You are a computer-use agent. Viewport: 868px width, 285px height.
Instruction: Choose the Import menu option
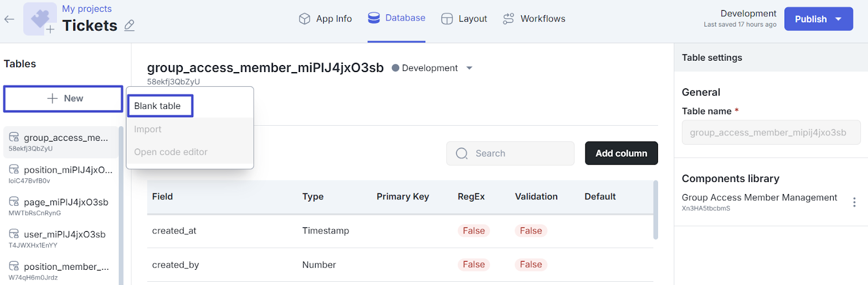(x=148, y=129)
